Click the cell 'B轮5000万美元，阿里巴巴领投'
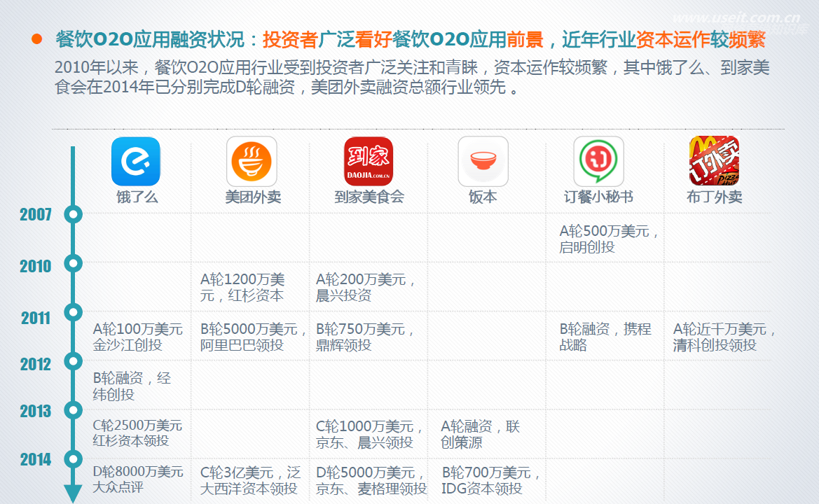 253,337
